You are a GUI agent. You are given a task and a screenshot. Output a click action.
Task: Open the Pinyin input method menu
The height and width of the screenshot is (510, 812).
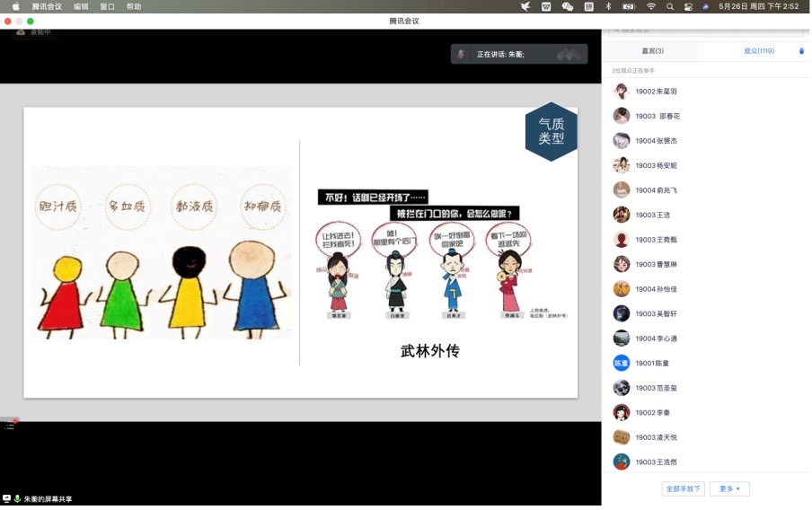click(589, 6)
